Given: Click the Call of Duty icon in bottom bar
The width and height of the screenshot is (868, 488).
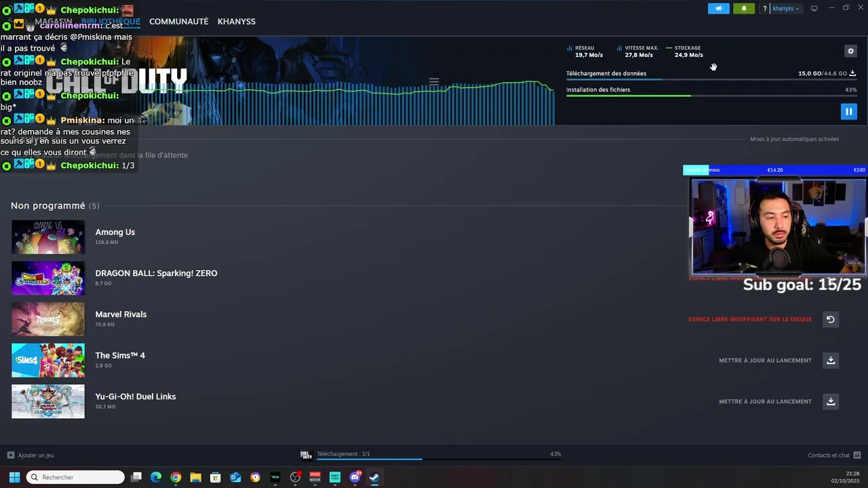Looking at the screenshot, I should (306, 455).
